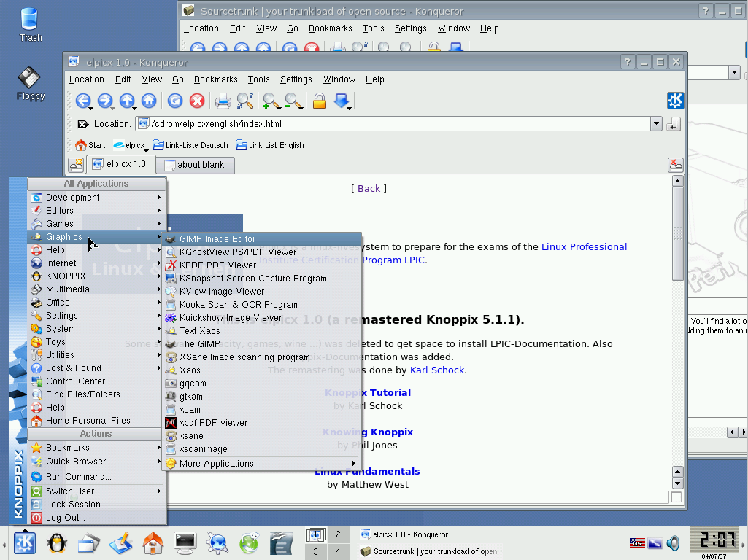Click the Show Desktop icon in panel

click(89, 542)
